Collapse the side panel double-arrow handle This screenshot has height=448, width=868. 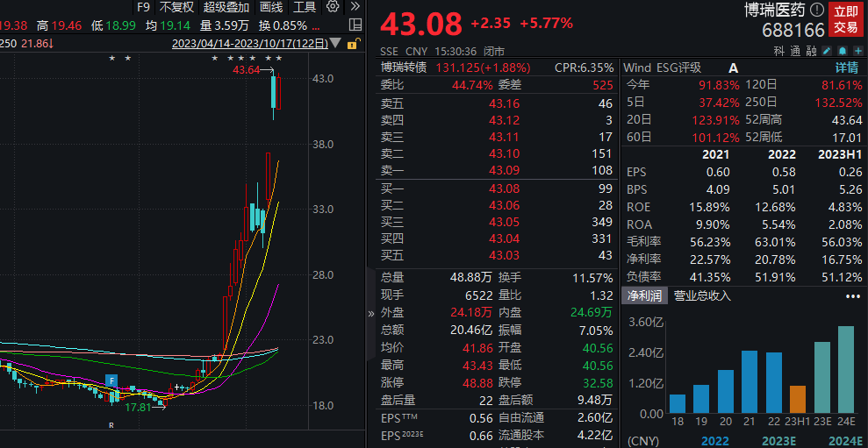371,314
